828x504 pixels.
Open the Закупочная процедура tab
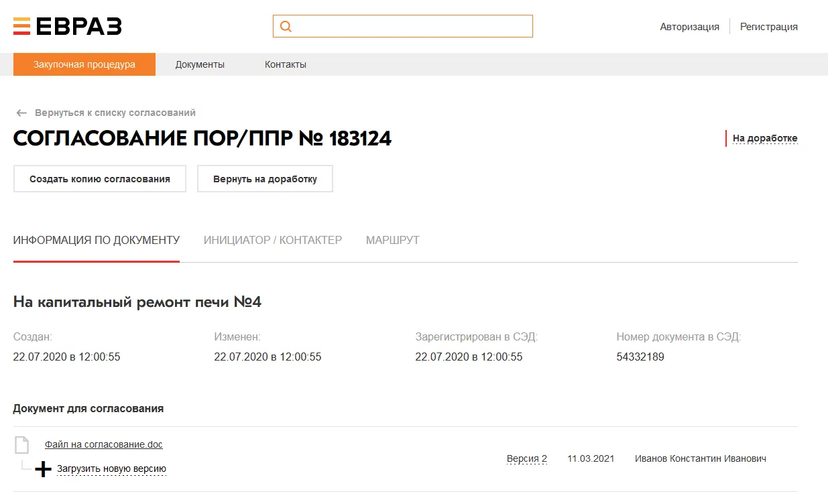click(84, 64)
